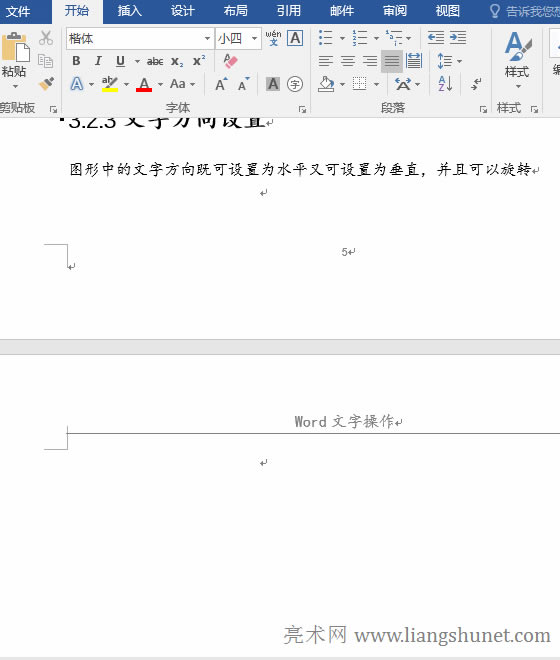This screenshot has width=560, height=660.
Task: Switch to the 引用 References tab
Action: coord(288,11)
